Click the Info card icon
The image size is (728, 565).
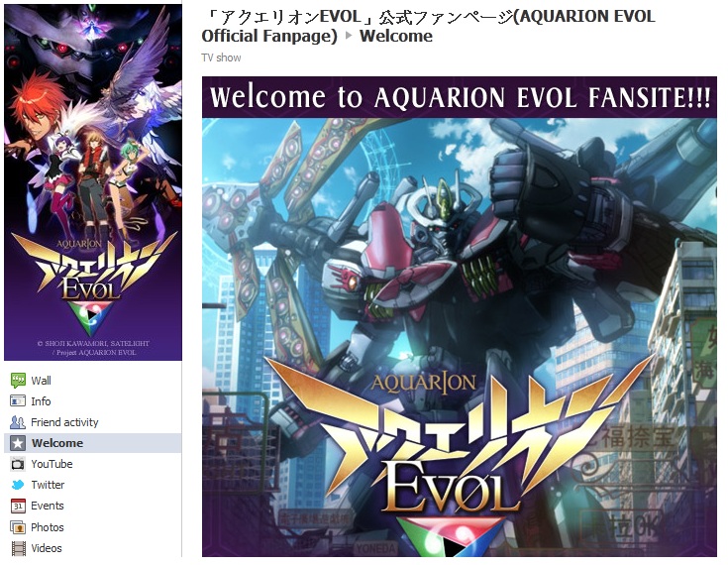point(18,401)
